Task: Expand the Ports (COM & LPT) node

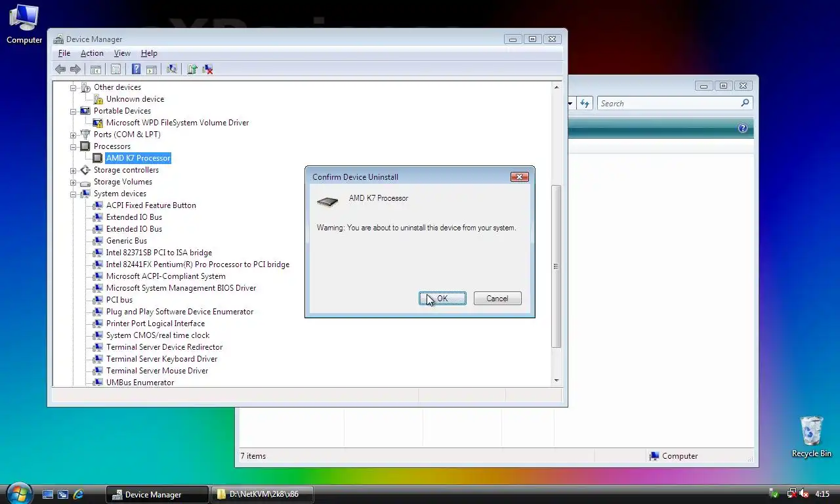Action: click(x=73, y=135)
